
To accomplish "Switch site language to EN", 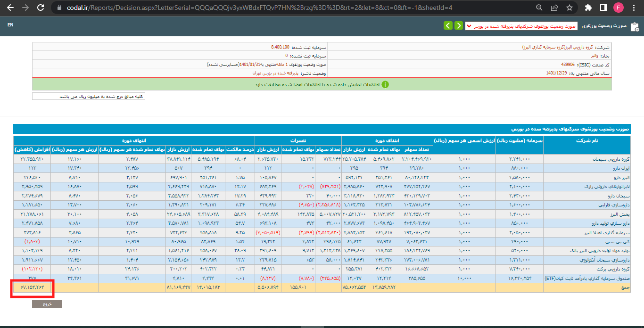I will pyautogui.click(x=10, y=25).
